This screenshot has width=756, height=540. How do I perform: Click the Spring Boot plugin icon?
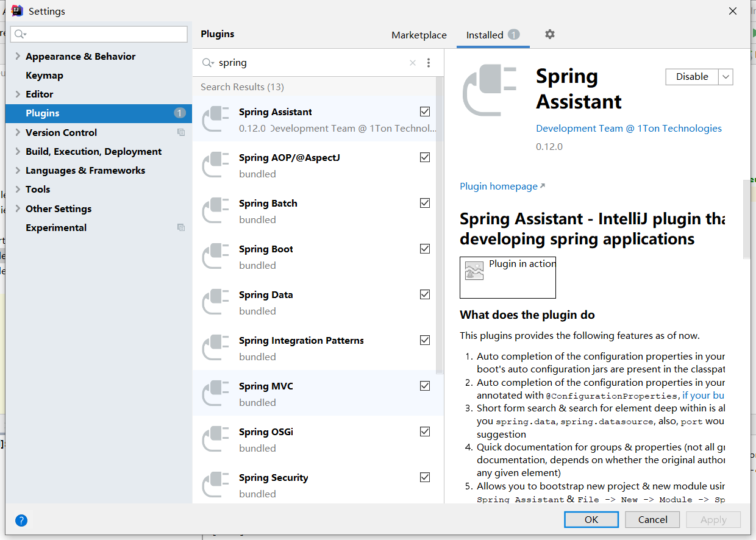pyautogui.click(x=215, y=256)
